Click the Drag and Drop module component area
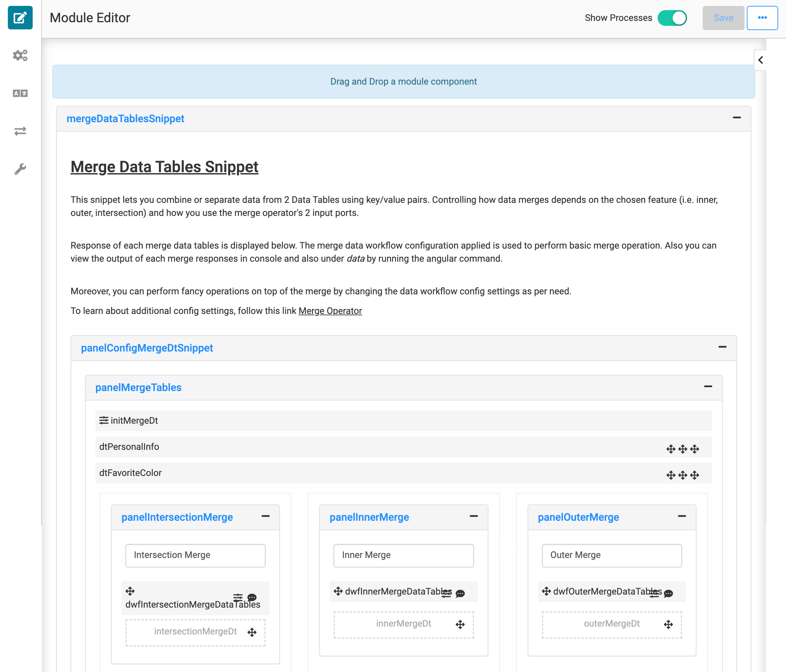 [403, 82]
